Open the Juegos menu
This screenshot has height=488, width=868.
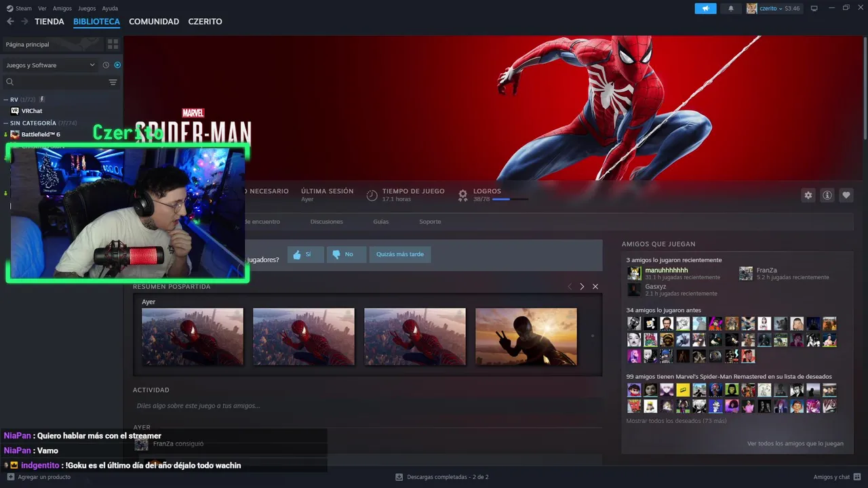(x=87, y=8)
